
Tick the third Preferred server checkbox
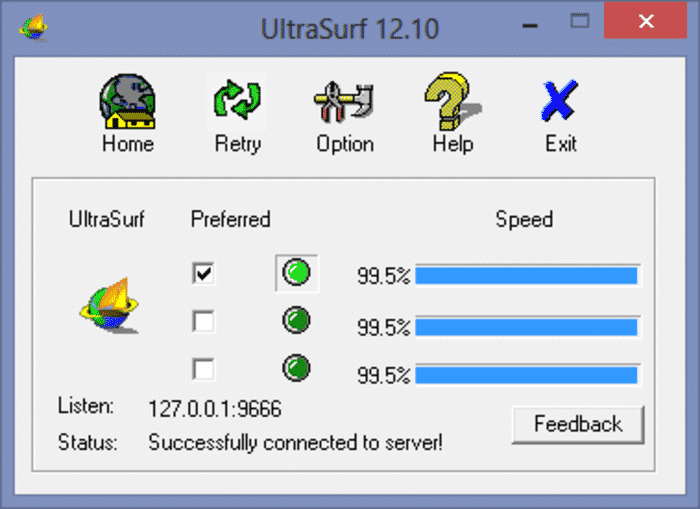click(204, 369)
